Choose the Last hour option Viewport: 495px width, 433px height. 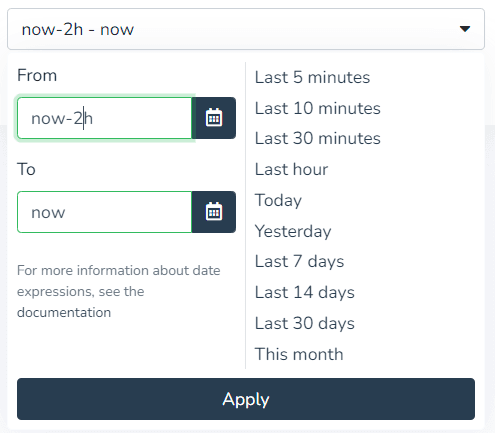291,169
